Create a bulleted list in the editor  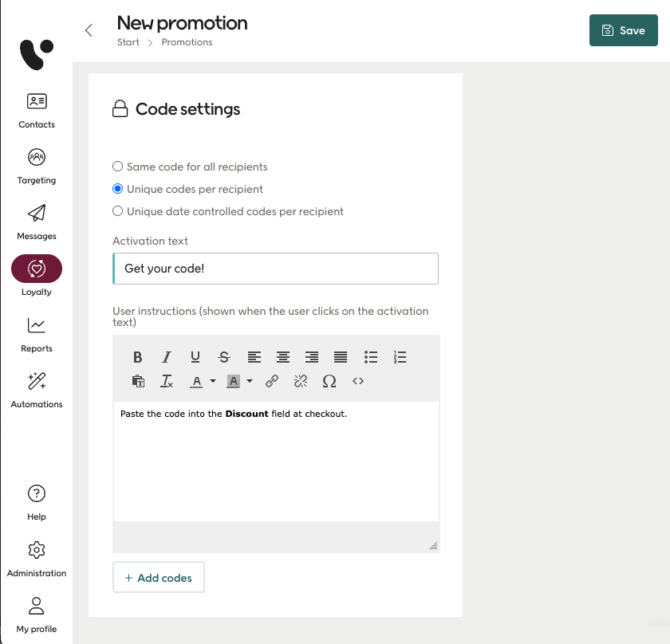click(x=371, y=357)
